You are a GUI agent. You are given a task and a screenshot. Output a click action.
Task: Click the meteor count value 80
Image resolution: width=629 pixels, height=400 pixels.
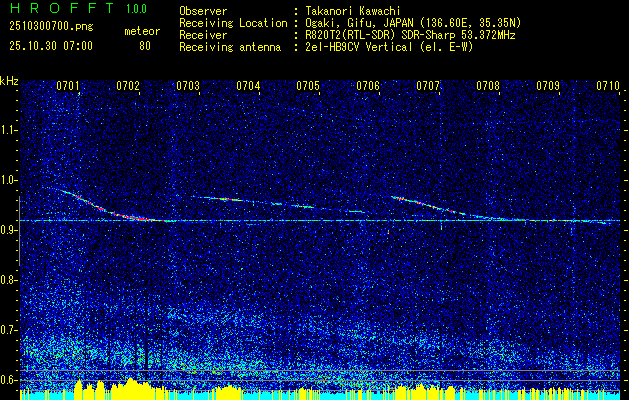[145, 46]
